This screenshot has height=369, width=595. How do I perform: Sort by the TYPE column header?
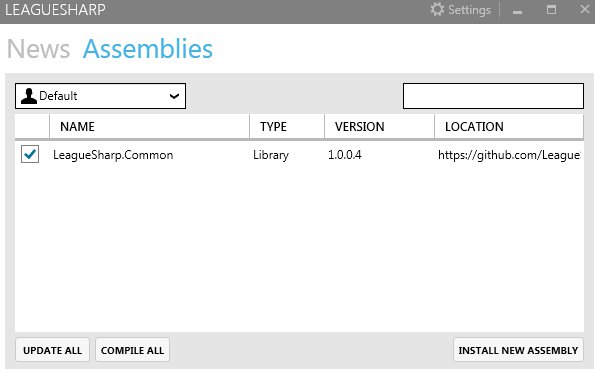click(x=287, y=126)
